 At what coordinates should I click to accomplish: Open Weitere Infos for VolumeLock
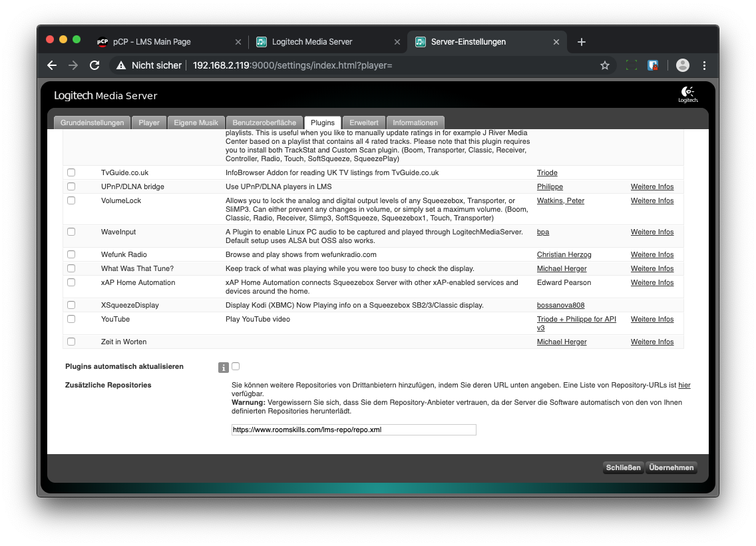pyautogui.click(x=652, y=200)
